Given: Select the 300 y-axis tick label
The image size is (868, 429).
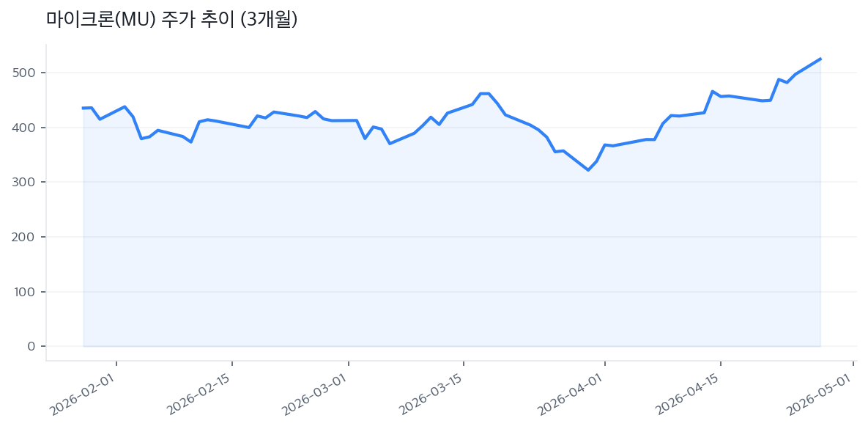Looking at the screenshot, I should pos(25,182).
